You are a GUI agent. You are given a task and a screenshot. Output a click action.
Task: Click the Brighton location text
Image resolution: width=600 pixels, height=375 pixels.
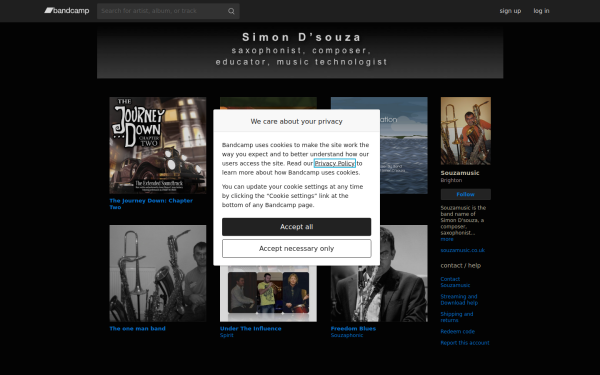(x=451, y=180)
